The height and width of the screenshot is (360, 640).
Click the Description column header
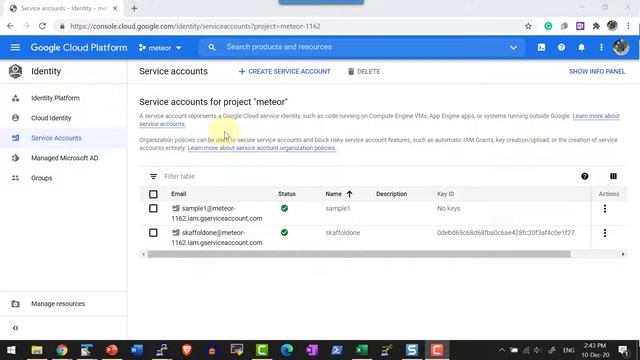point(391,194)
